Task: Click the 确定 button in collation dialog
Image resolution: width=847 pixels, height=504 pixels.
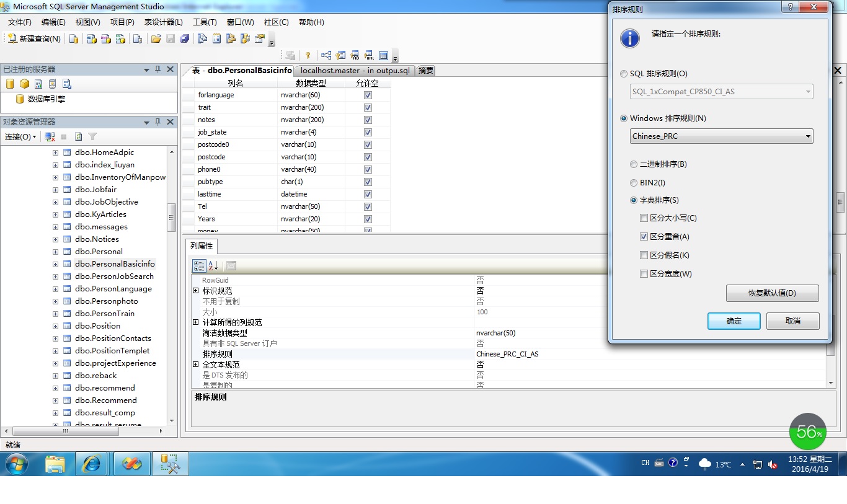Action: (734, 321)
